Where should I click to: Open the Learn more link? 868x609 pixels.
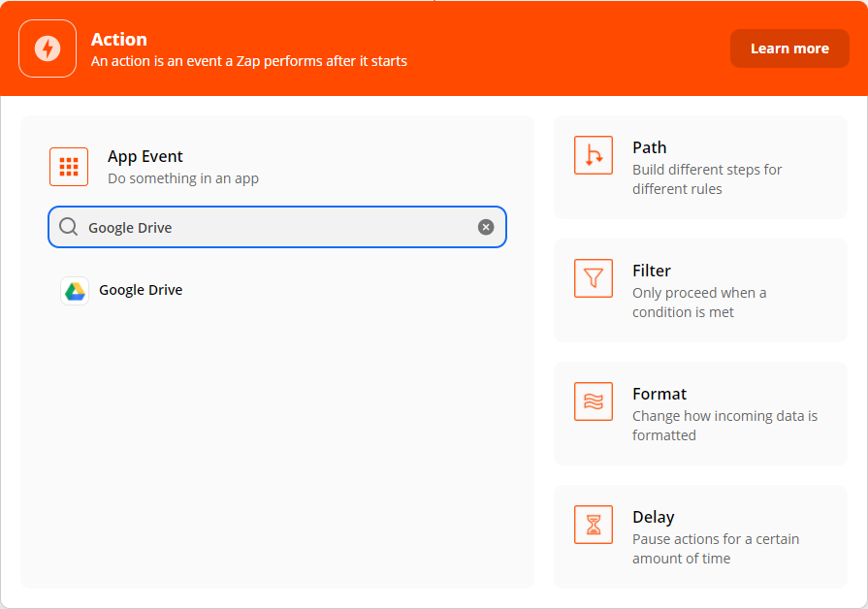[x=789, y=48]
